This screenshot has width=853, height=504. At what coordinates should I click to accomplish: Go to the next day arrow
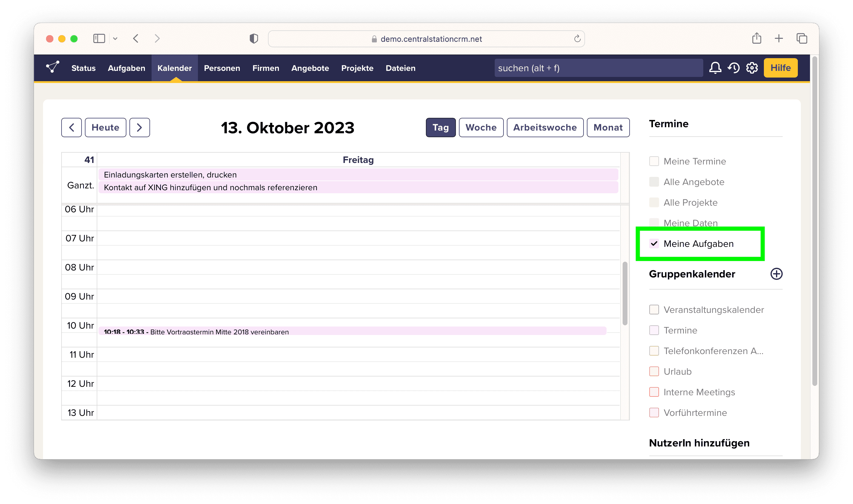coord(139,127)
